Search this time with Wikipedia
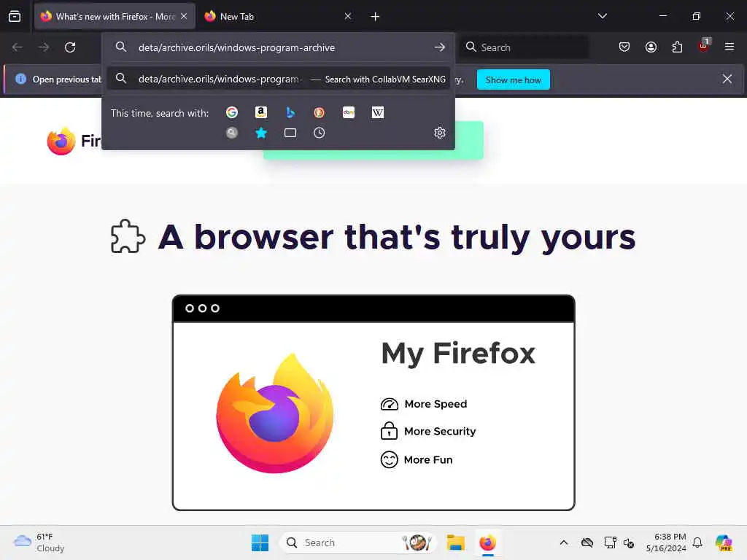Viewport: 747px width, 560px height. [378, 112]
